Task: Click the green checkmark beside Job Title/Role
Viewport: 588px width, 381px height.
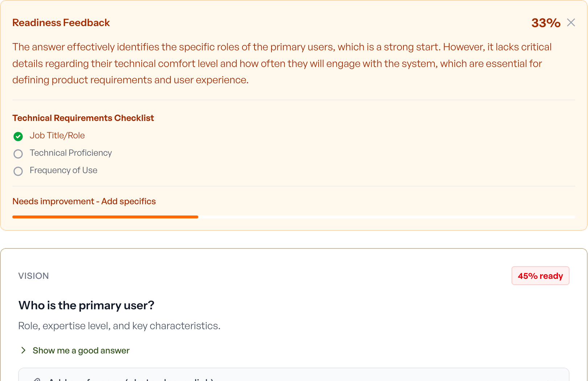Action: [x=18, y=137]
